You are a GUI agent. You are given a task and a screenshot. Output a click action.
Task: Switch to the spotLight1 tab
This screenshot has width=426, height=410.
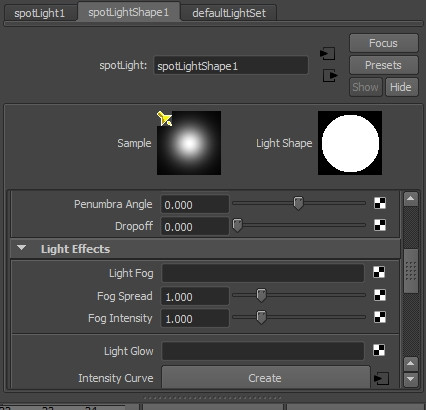[x=40, y=13]
